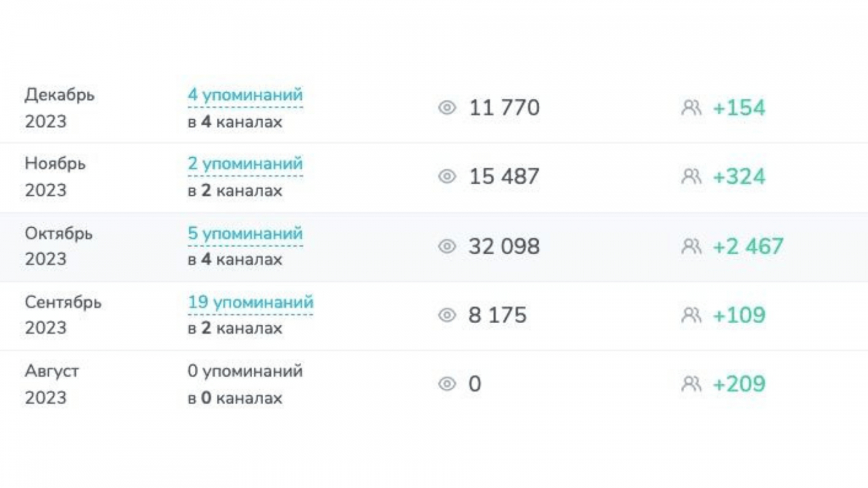Click the people icon beside +2 467
Screen dimensions: 868x488
click(x=691, y=246)
